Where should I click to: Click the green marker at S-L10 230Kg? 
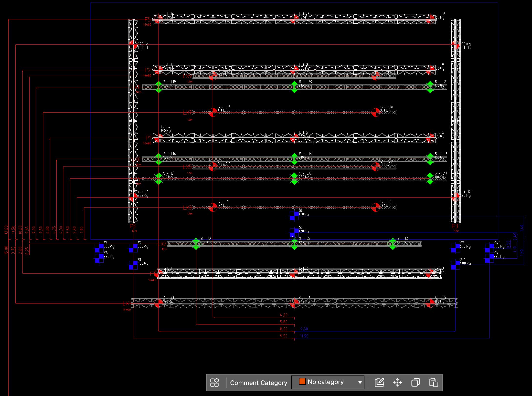tap(294, 179)
